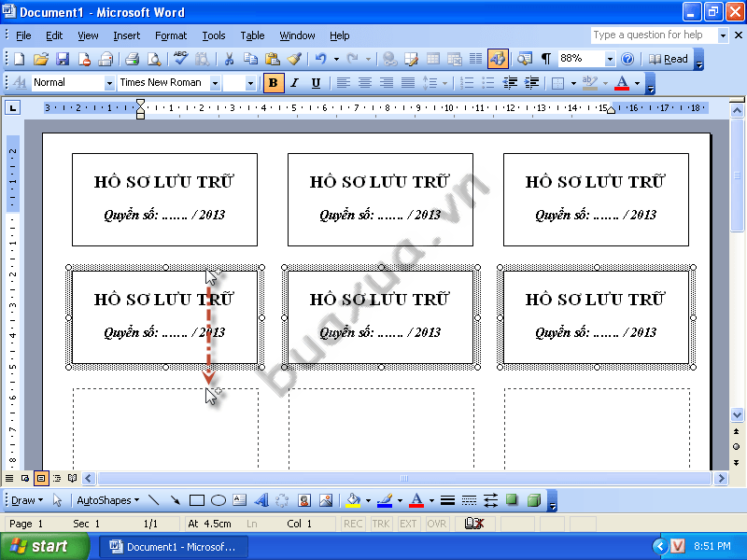Choose the Oval drawing tool
Image resolution: width=747 pixels, height=560 pixels.
point(218,500)
